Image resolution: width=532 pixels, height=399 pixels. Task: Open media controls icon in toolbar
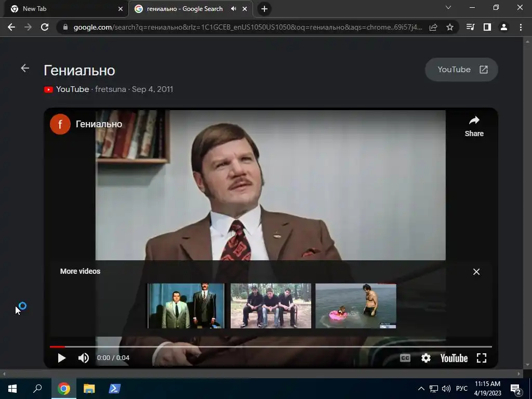(470, 27)
